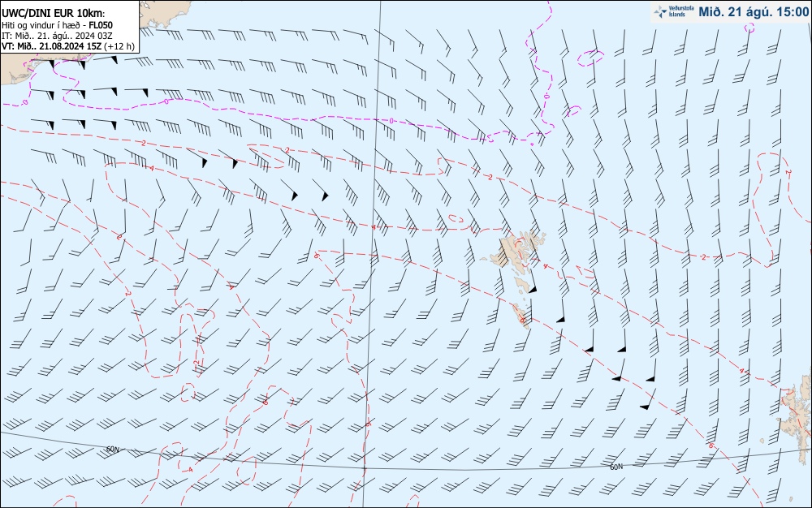Click the 'IT: Mið.. 21. ágú.. 2024 03Z' line
This screenshot has width=812, height=508.
pos(57,36)
